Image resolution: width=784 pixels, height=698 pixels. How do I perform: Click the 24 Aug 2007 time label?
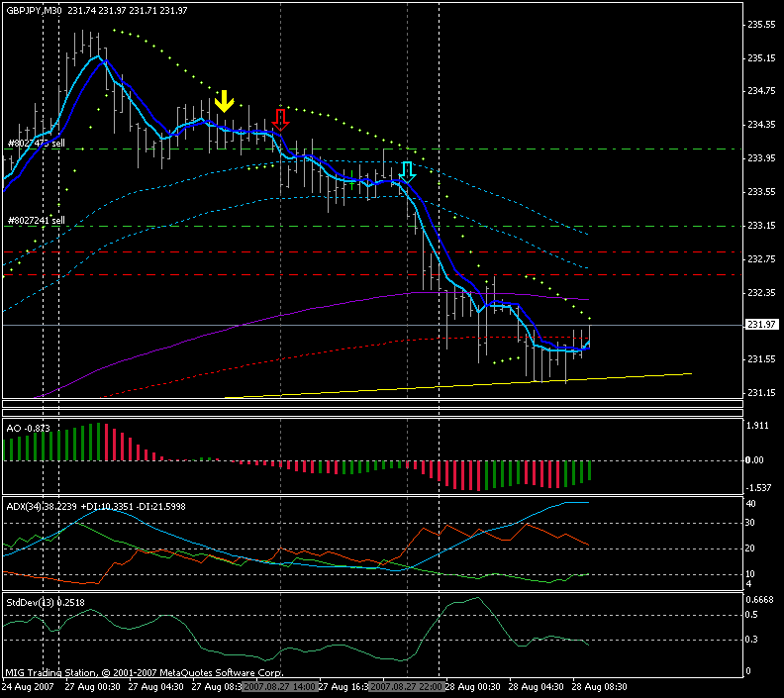click(28, 687)
